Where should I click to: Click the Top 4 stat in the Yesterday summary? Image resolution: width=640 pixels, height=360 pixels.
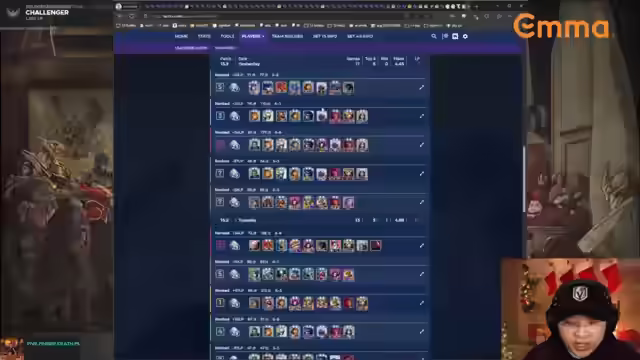pyautogui.click(x=371, y=61)
